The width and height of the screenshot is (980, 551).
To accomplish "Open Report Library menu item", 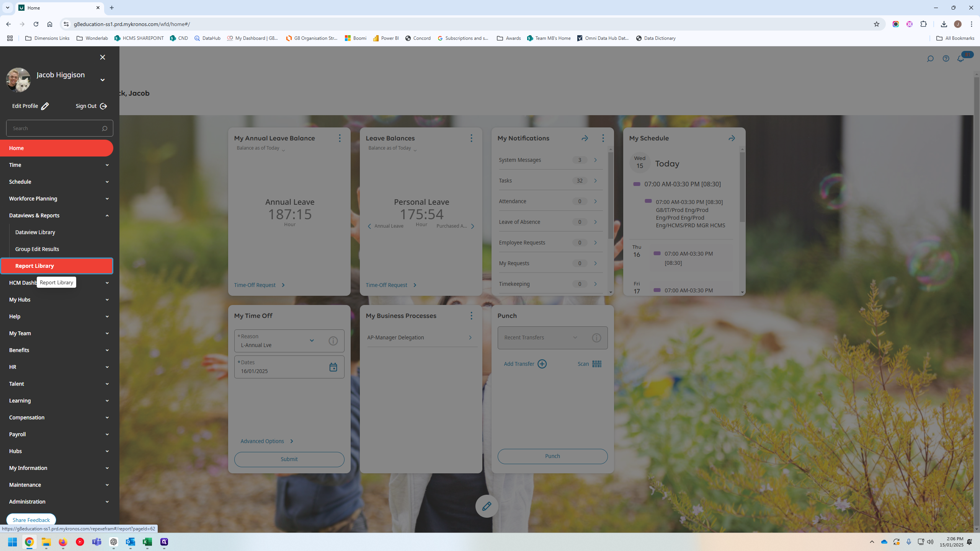I will [57, 266].
